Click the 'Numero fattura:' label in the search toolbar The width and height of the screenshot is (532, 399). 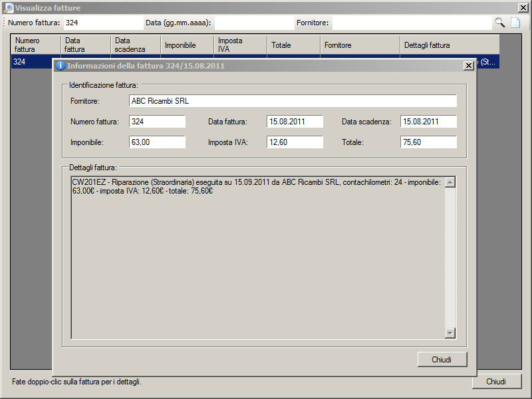click(x=34, y=23)
